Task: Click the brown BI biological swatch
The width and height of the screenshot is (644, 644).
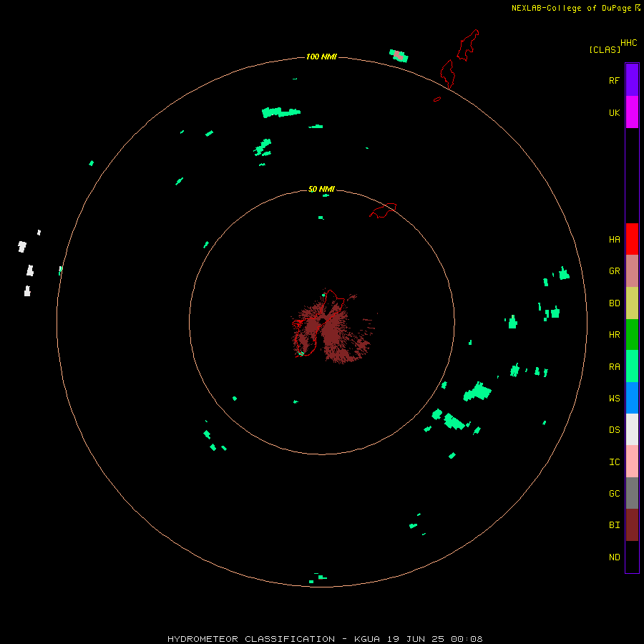Action: [x=632, y=525]
